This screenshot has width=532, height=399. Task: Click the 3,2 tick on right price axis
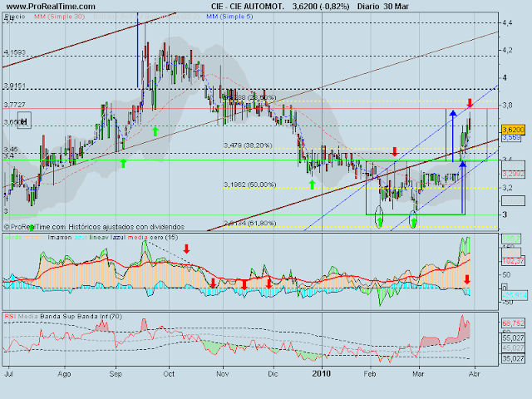point(508,188)
